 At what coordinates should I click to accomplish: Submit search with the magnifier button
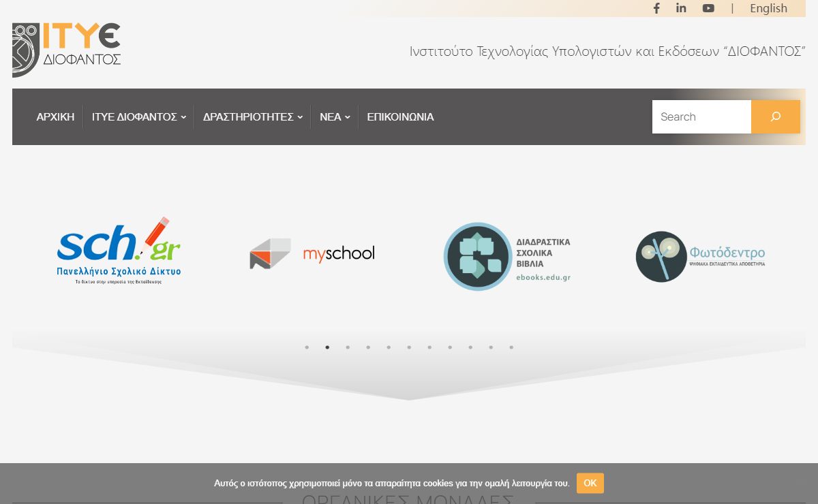coord(776,116)
